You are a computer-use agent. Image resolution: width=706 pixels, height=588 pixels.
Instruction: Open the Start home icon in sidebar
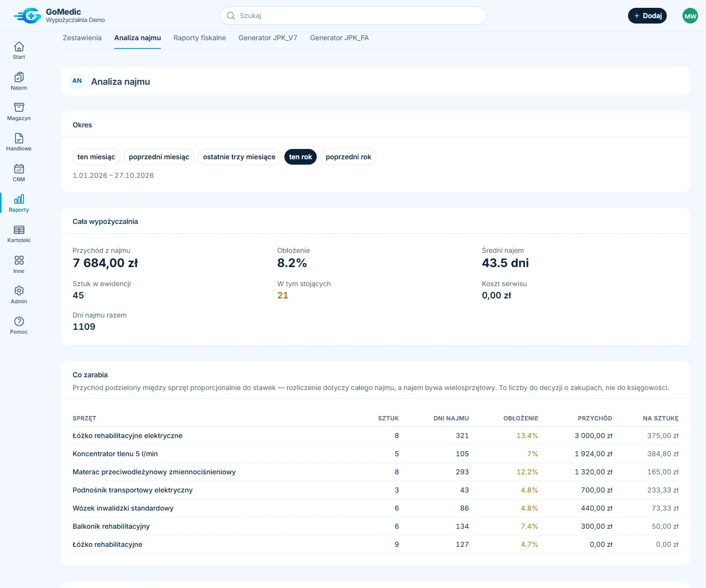(19, 47)
